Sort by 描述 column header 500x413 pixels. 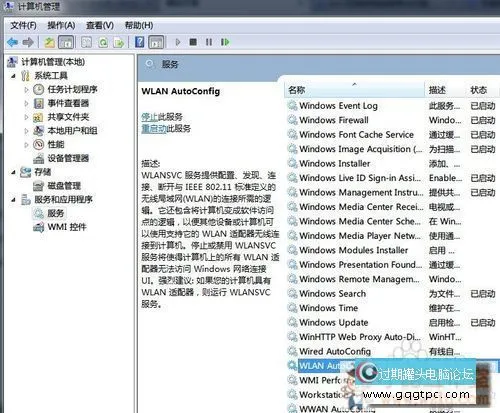click(x=445, y=90)
